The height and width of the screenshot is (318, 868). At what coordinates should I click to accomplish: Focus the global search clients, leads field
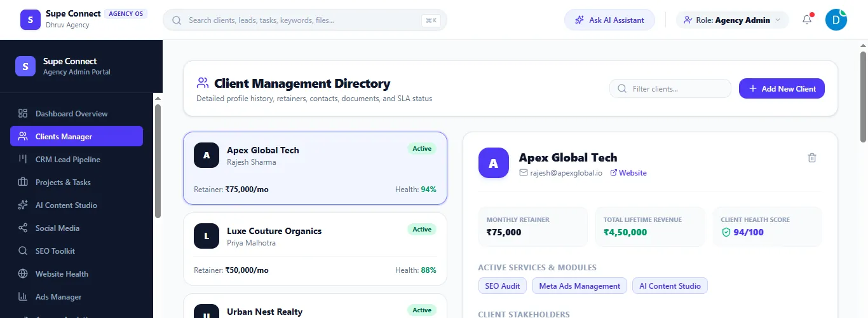305,20
